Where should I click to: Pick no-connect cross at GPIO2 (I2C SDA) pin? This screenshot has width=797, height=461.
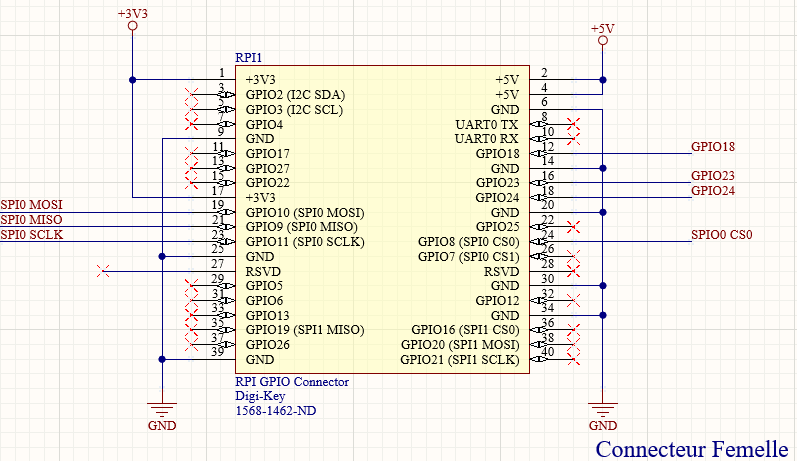point(191,94)
